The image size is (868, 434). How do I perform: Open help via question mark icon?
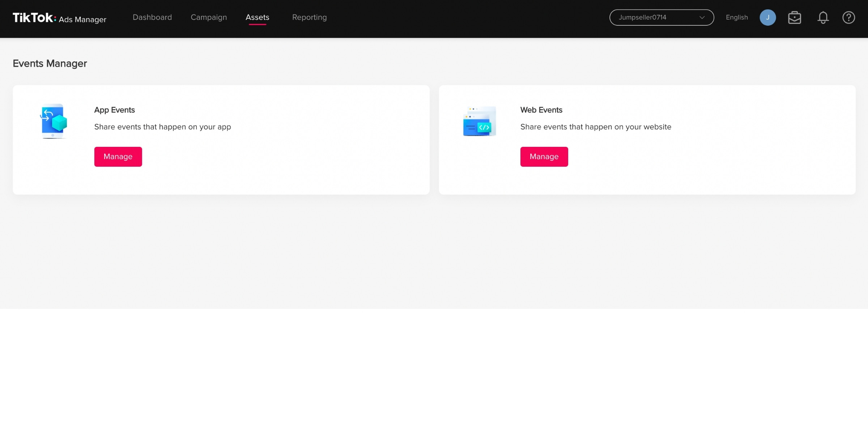848,17
